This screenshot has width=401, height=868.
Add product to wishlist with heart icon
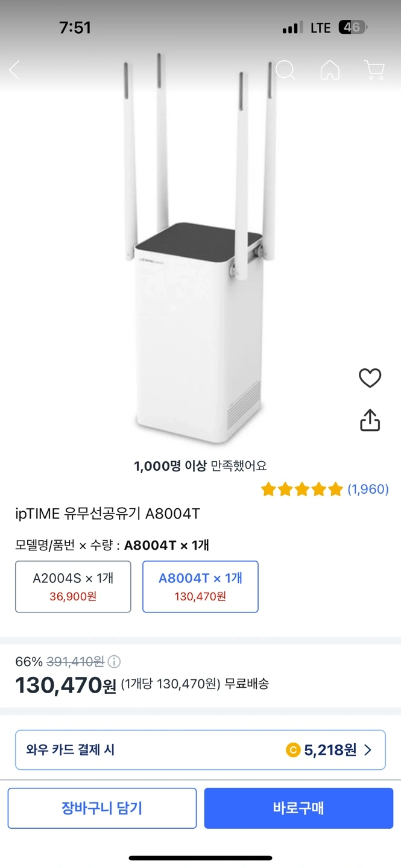click(370, 378)
